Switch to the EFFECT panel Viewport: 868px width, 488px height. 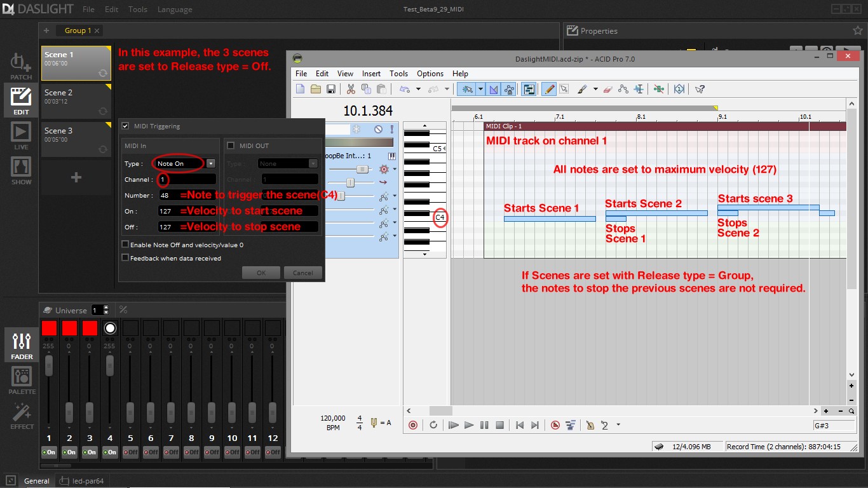point(22,416)
